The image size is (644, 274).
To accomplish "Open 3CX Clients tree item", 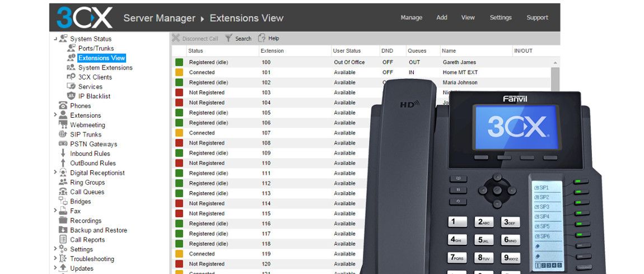I will tap(95, 77).
